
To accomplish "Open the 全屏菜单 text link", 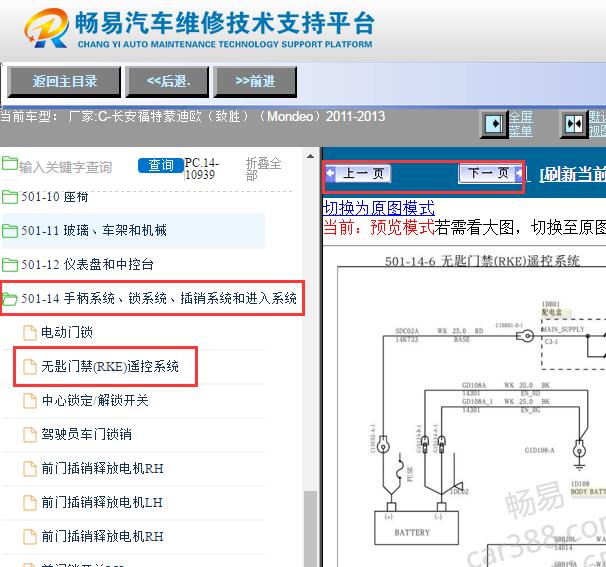I will [x=521, y=124].
